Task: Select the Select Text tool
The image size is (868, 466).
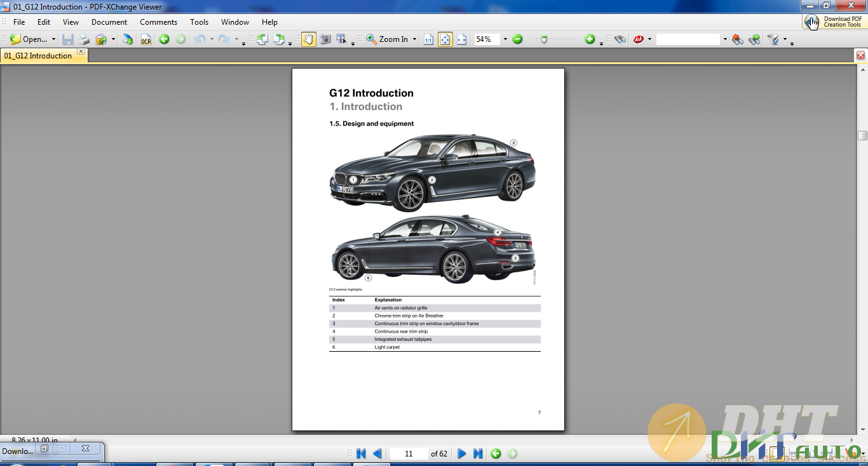Action: coord(341,39)
